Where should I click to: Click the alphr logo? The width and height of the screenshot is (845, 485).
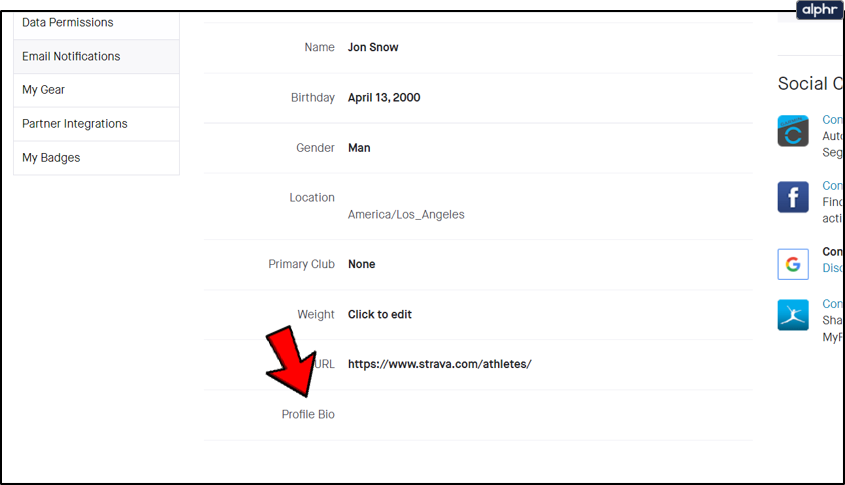(819, 10)
